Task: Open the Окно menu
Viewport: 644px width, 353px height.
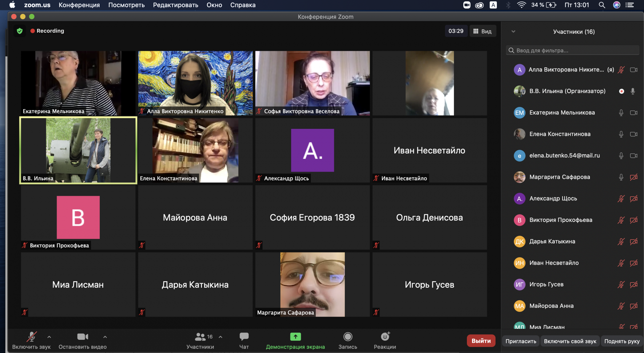Action: [214, 5]
